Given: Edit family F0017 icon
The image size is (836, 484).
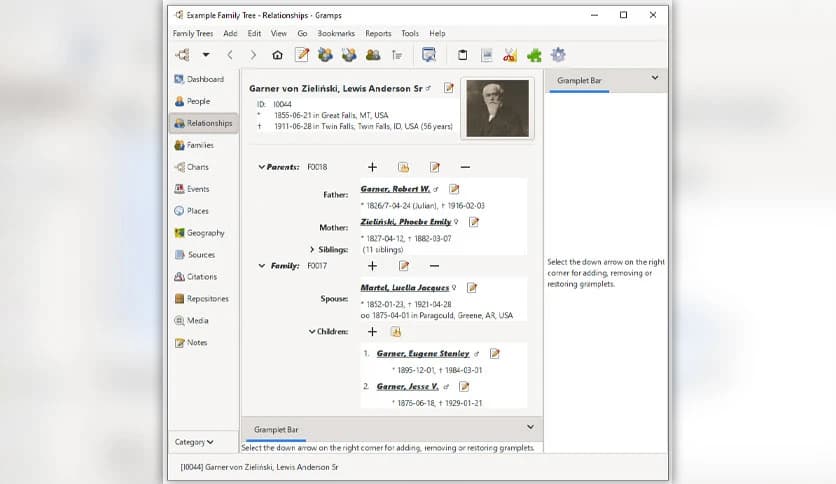Looking at the screenshot, I should 404,265.
